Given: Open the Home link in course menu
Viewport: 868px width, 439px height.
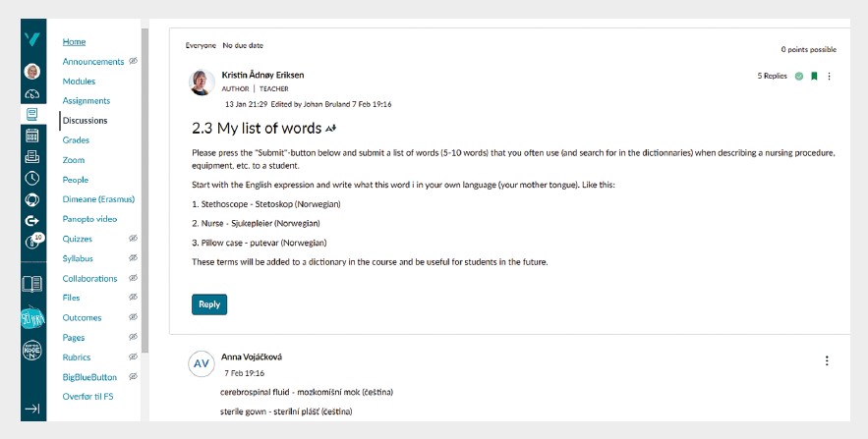Looking at the screenshot, I should (74, 41).
